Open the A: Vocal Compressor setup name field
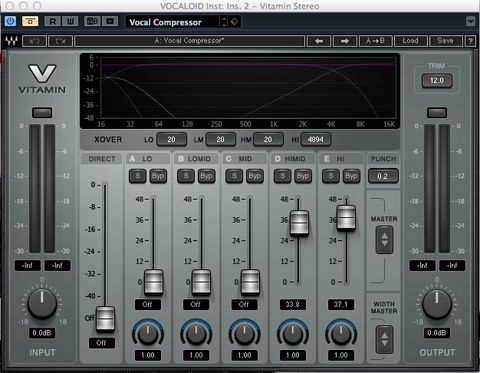480x373 pixels. 189,41
